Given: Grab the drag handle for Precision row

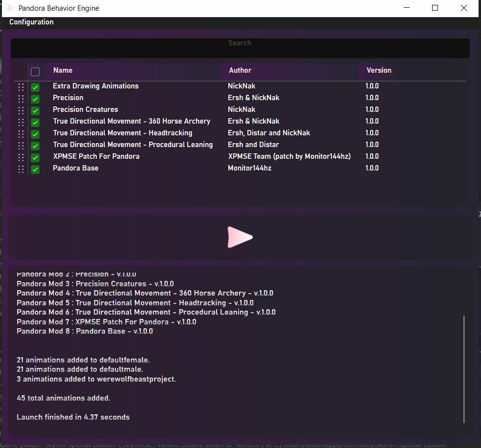Looking at the screenshot, I should pyautogui.click(x=21, y=99).
